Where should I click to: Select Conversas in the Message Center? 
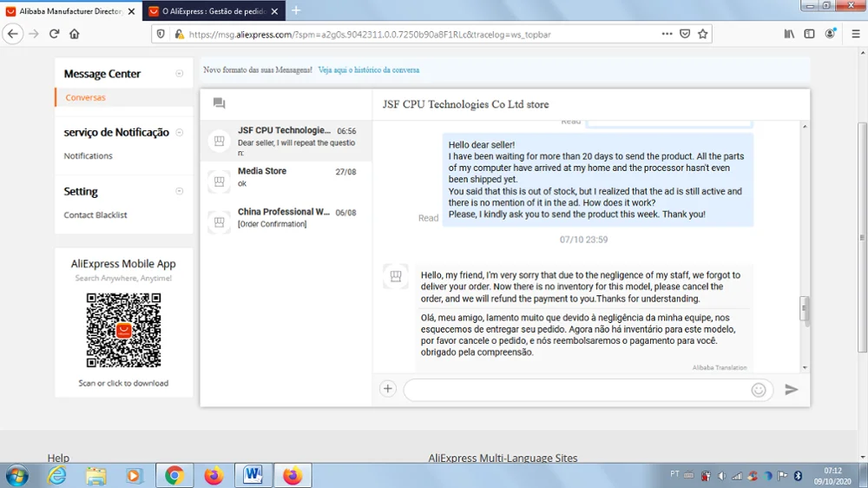[85, 97]
